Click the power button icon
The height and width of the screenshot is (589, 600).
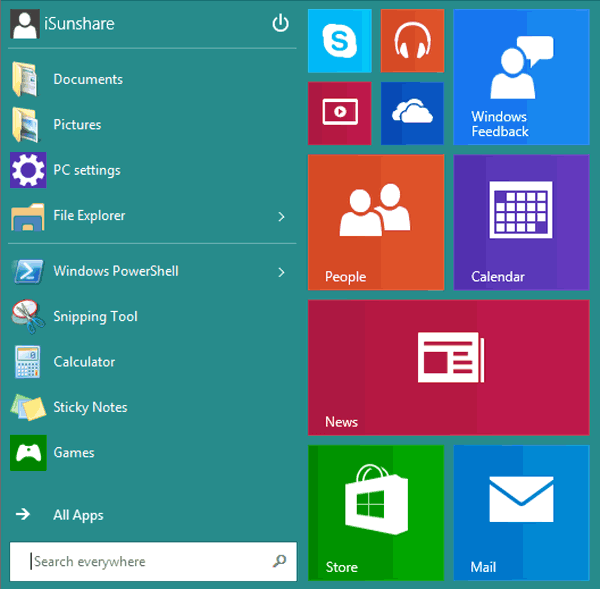click(x=280, y=23)
